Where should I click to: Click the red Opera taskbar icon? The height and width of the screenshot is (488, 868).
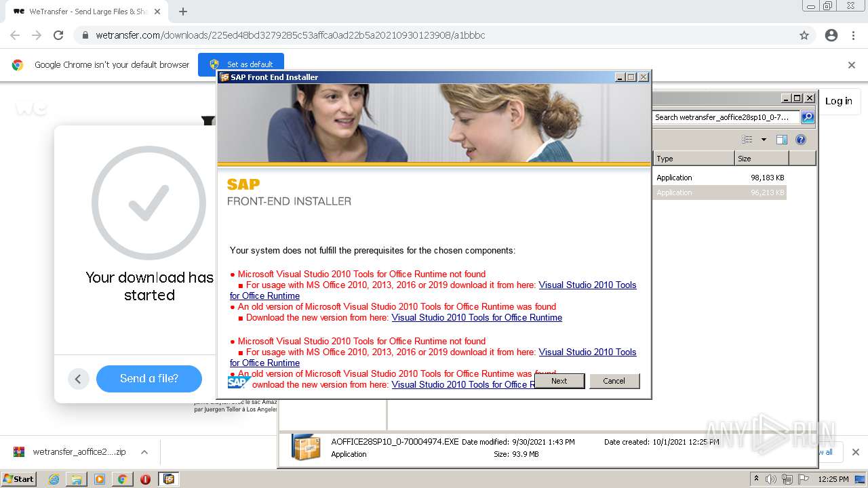[145, 479]
